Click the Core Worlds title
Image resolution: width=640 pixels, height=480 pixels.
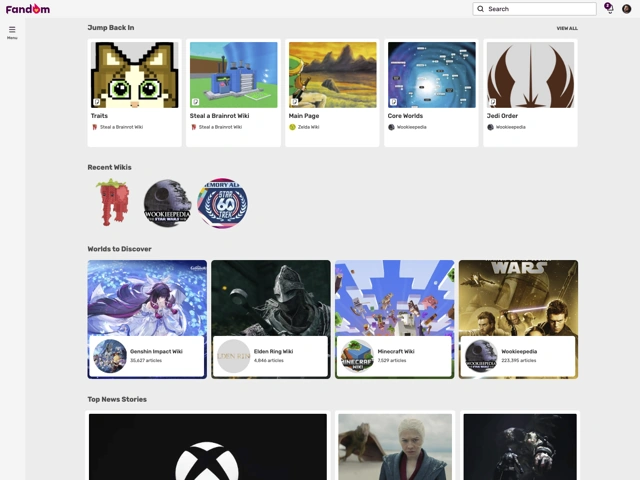pos(405,116)
